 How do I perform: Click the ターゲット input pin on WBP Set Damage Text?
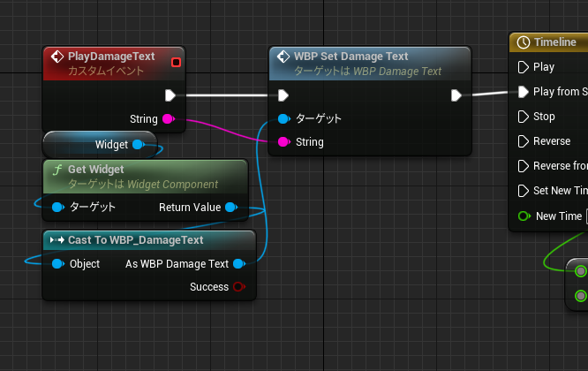tap(284, 119)
